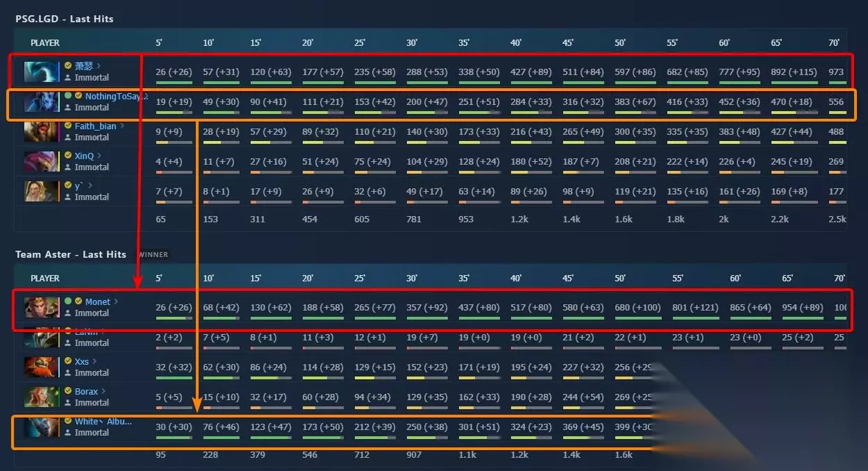Open Borax player profile link
The width and height of the screenshot is (868, 471).
[x=86, y=391]
